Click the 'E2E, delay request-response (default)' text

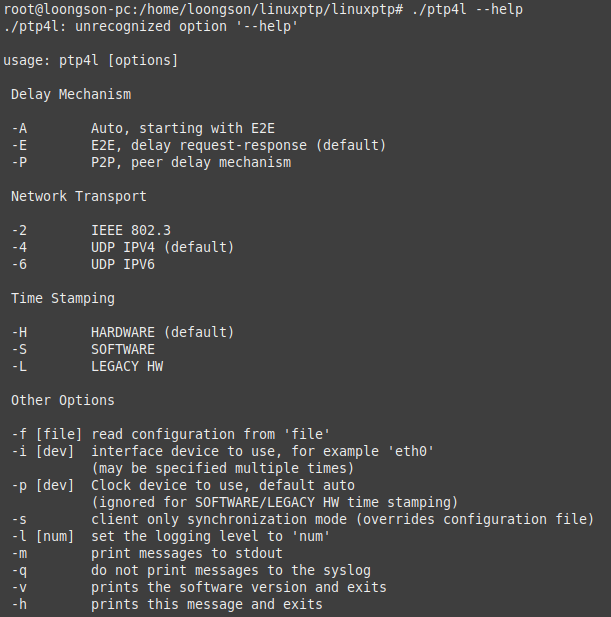(238, 145)
